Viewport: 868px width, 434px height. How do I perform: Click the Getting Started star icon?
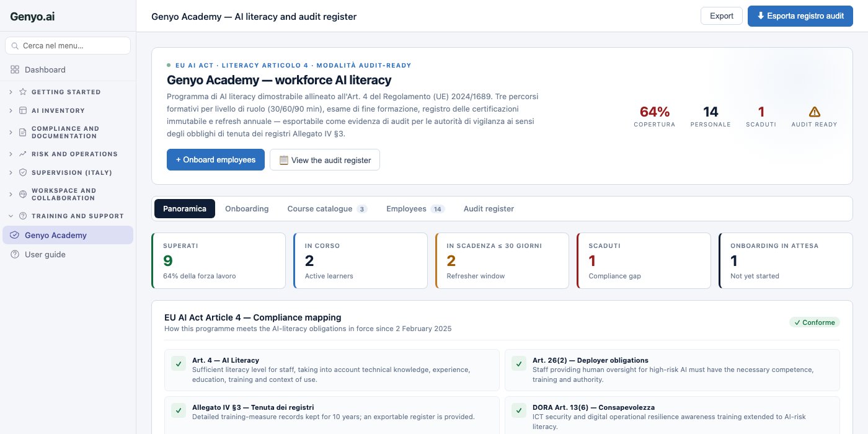(x=23, y=92)
